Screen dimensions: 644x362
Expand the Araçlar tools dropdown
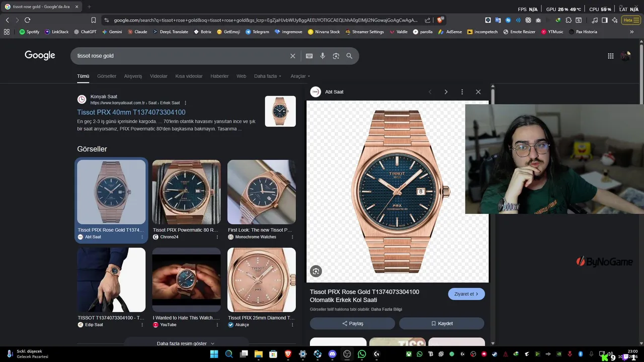point(300,76)
